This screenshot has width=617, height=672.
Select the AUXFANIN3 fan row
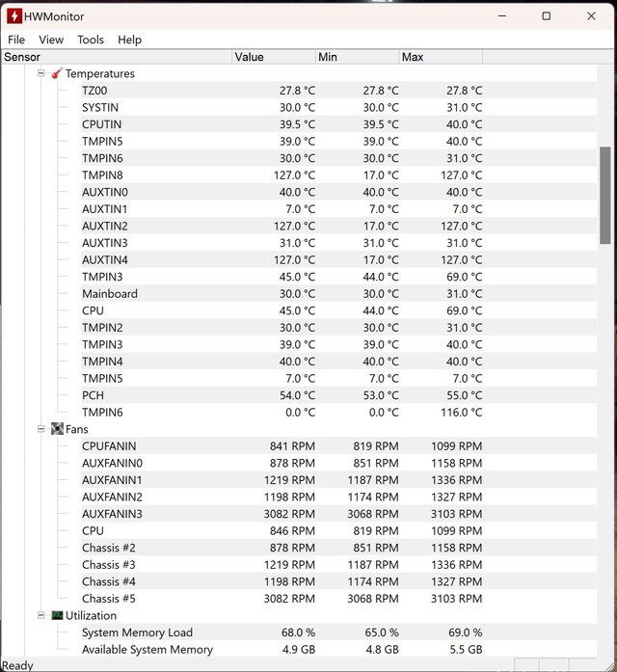click(338, 514)
